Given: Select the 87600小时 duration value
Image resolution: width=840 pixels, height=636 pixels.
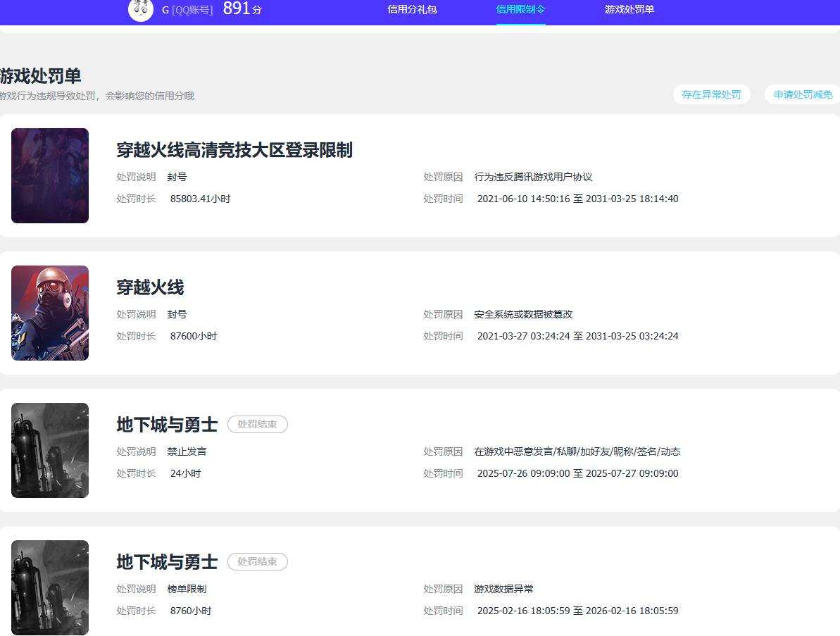Looking at the screenshot, I should (x=194, y=336).
